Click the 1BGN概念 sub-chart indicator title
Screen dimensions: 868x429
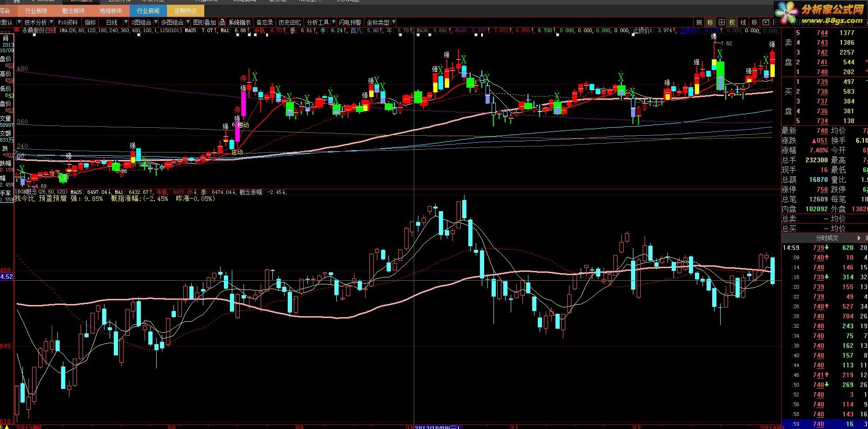[x=41, y=192]
